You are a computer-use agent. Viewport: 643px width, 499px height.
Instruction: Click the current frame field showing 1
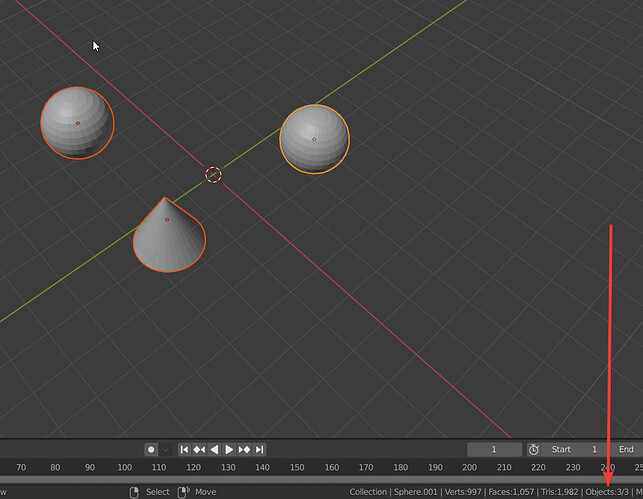point(494,450)
